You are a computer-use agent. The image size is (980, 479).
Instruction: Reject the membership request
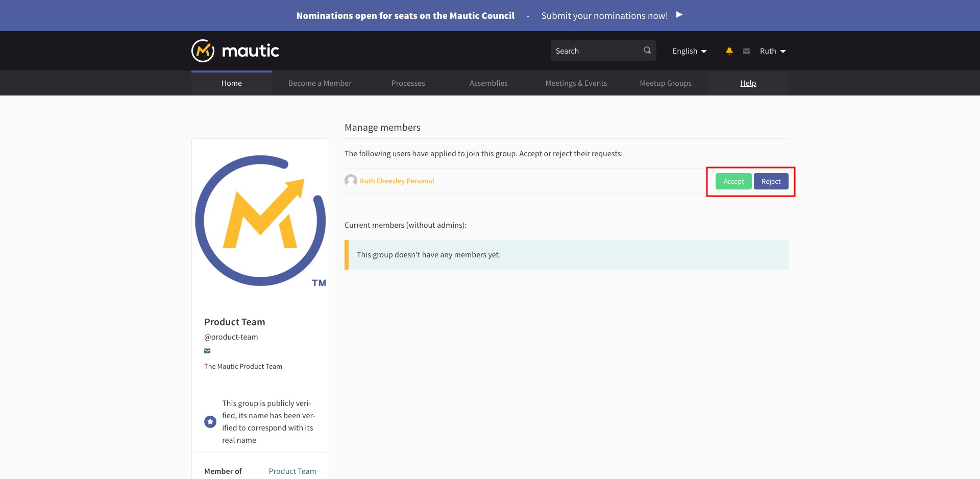click(771, 182)
